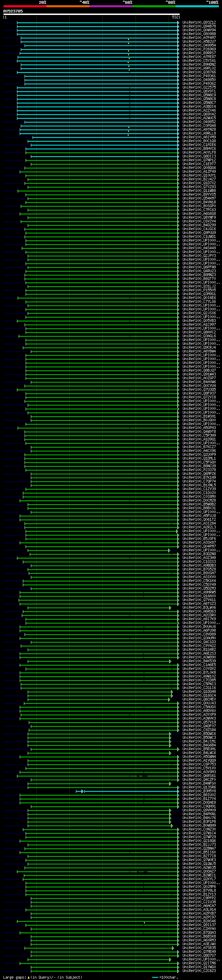Open last hit UniRef100_C2C6Z3
This screenshot has width=222, height=980.
pos(199,971)
